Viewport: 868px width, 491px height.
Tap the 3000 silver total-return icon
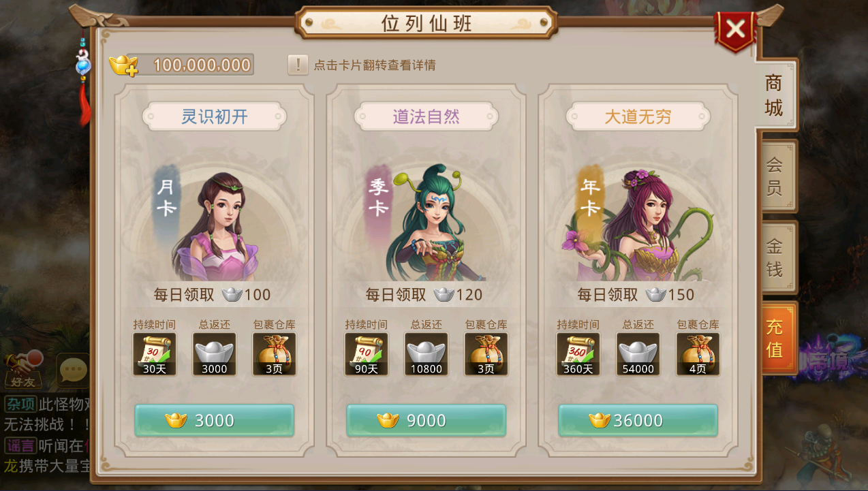pyautogui.click(x=215, y=354)
